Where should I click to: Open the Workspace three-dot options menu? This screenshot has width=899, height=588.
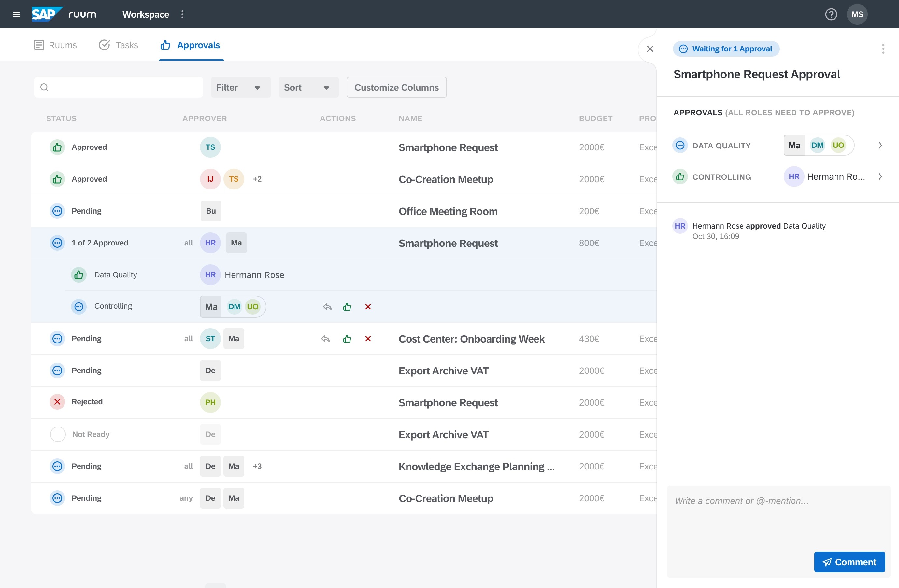182,14
